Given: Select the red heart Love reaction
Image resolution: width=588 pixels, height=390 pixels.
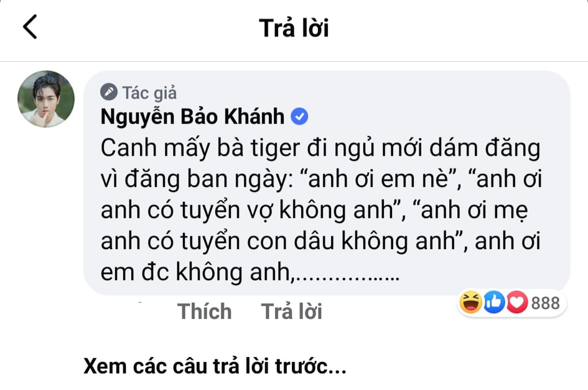Looking at the screenshot, I should pos(517,302).
